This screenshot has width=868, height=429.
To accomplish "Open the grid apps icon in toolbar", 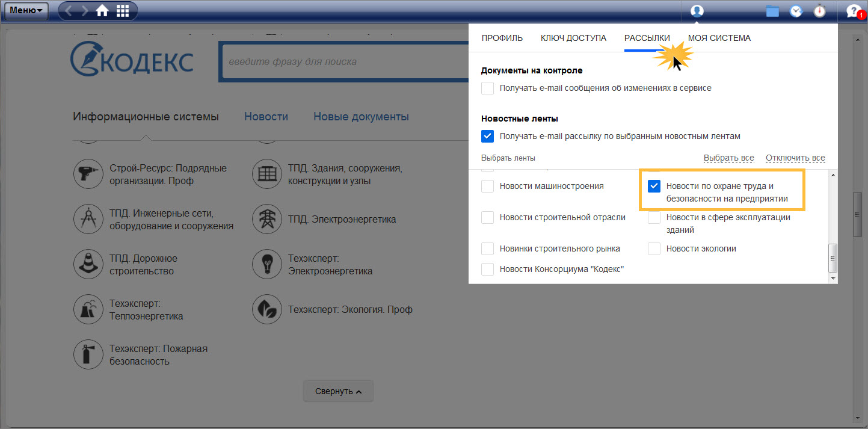I will point(123,11).
